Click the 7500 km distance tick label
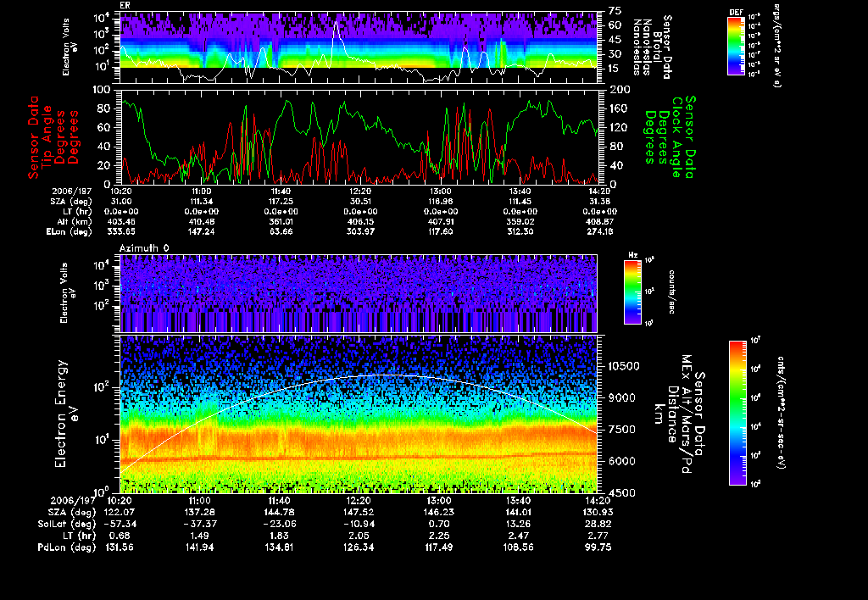Viewport: 868px width, 600px height. click(621, 429)
